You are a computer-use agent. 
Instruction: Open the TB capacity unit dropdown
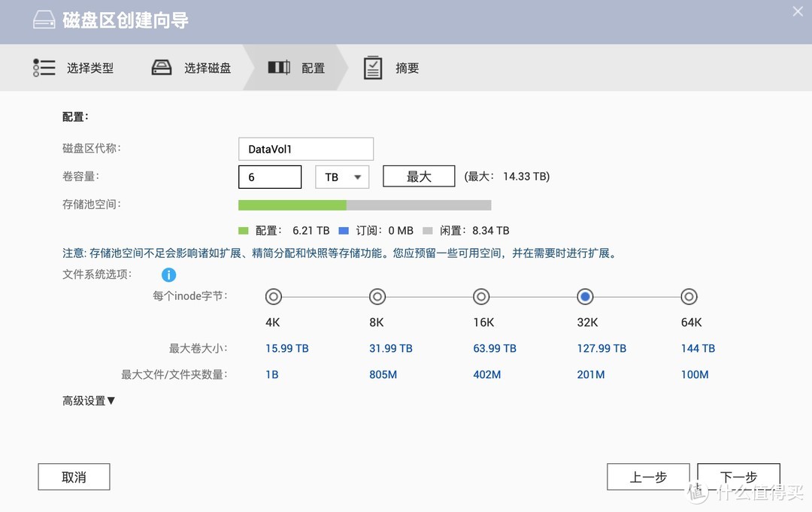[x=342, y=177]
